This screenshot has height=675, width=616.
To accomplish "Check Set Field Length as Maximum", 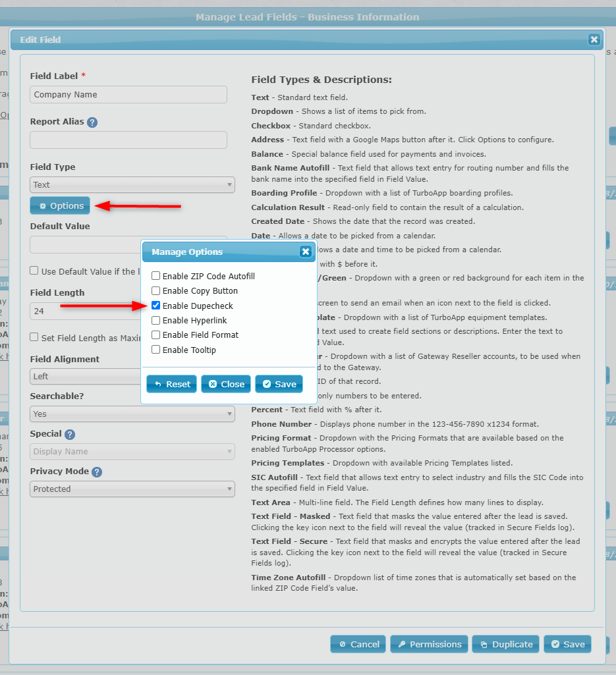I will (34, 337).
